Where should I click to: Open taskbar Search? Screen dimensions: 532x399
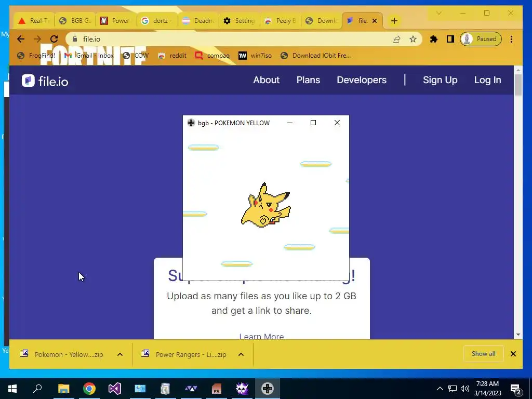(37, 389)
